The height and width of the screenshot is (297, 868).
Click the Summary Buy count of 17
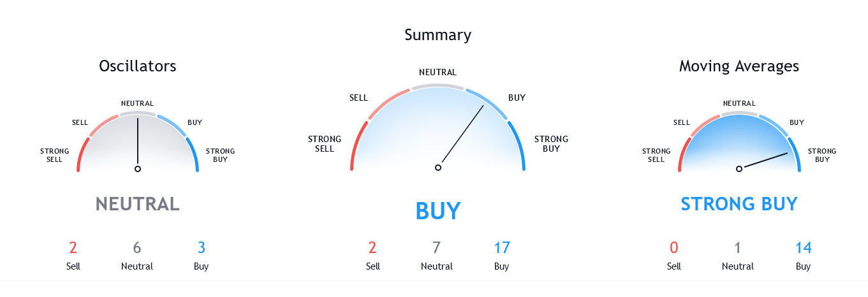502,247
